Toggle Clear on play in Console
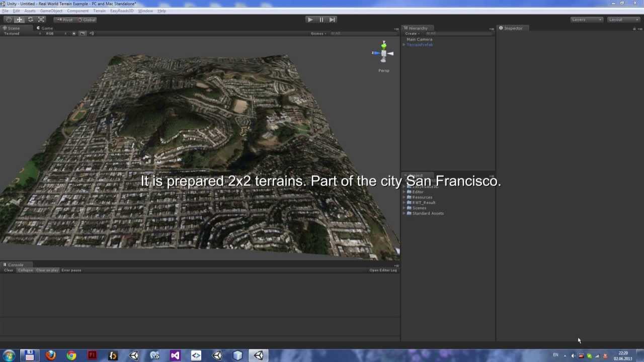This screenshot has width=644, height=362. 47,270
